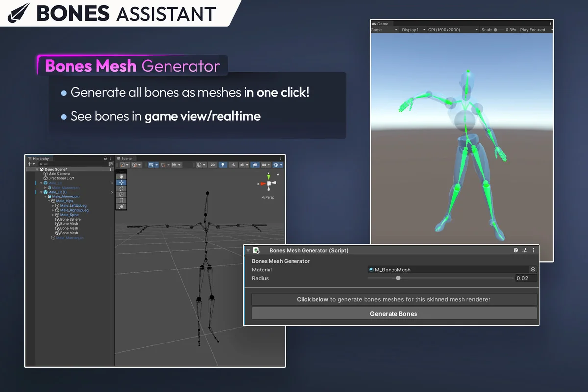
Task: Expand the Male_LeftUpLeg hierarchy item
Action: click(53, 206)
